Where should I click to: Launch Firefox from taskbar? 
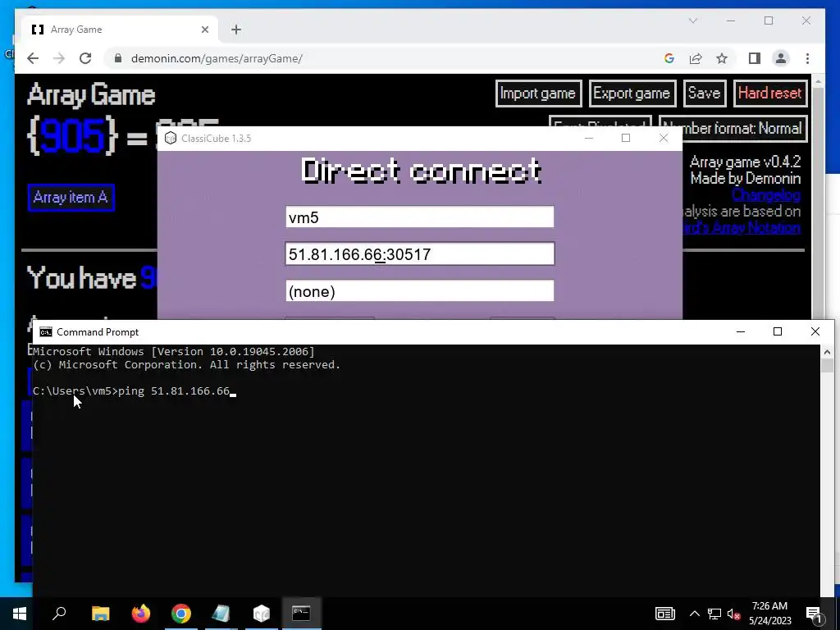click(140, 614)
